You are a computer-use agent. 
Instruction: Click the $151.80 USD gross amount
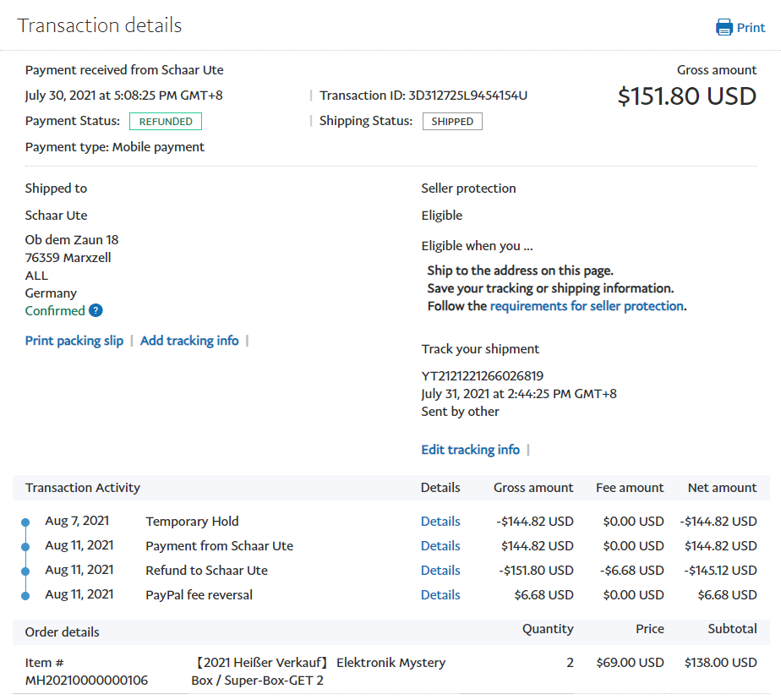[686, 96]
